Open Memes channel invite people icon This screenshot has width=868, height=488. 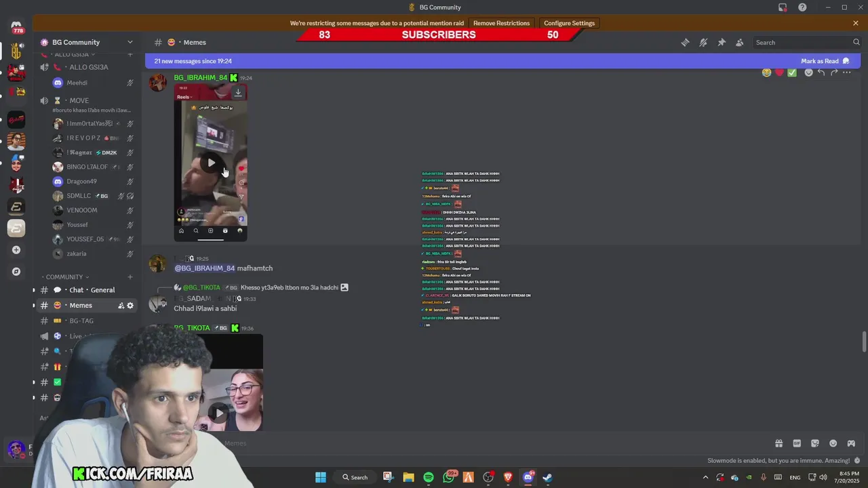tap(121, 306)
